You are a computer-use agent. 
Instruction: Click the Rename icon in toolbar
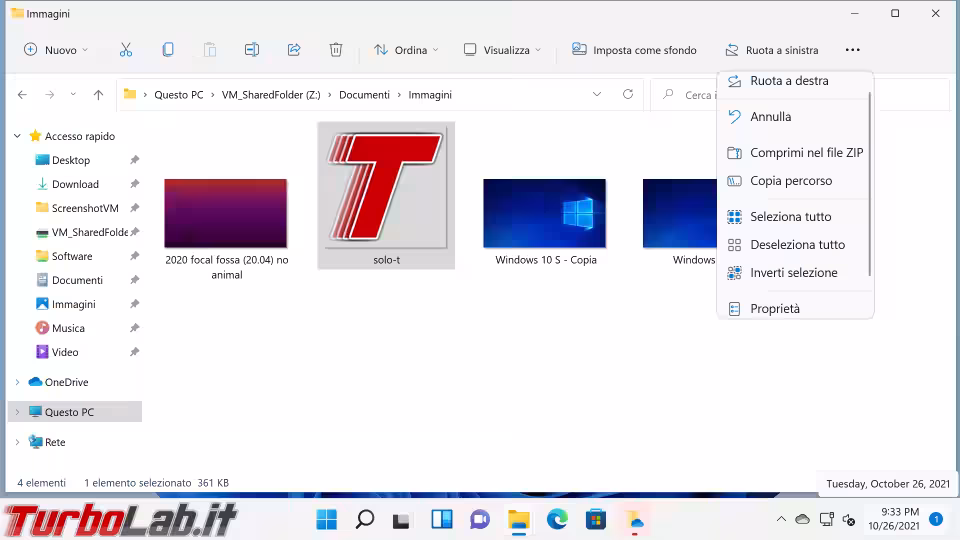point(252,50)
